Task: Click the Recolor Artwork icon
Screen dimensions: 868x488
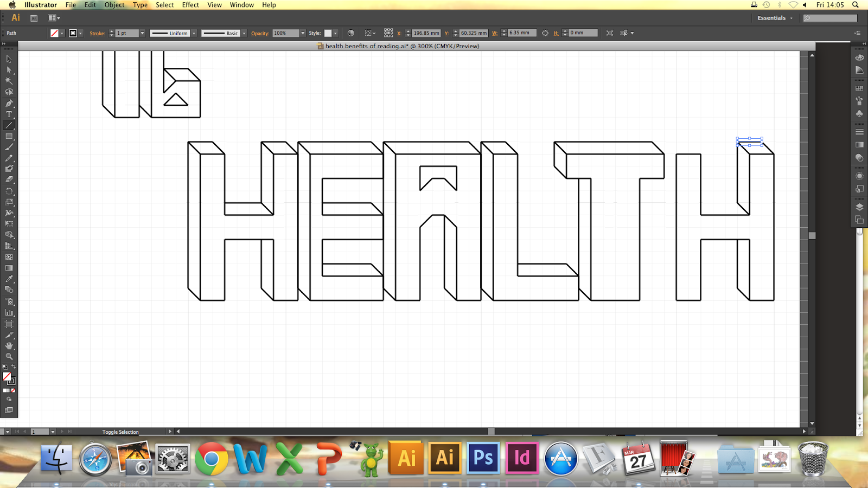Action: [x=350, y=33]
